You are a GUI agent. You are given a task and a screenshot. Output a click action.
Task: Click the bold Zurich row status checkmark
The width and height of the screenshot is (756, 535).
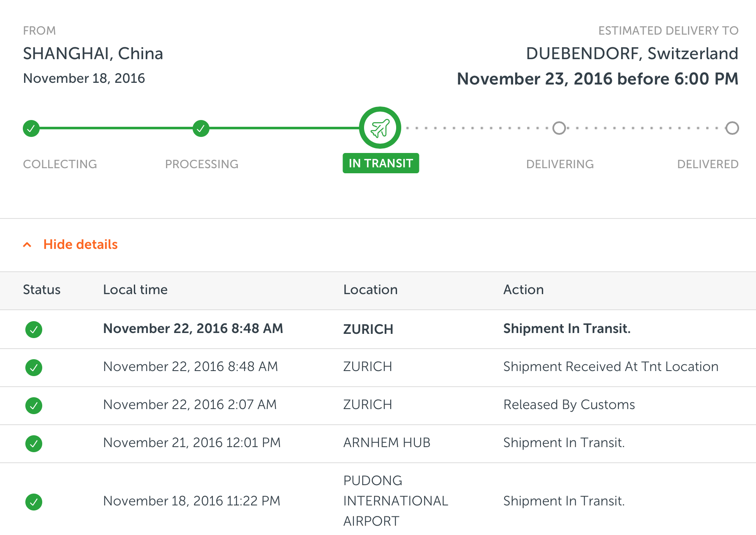click(34, 330)
